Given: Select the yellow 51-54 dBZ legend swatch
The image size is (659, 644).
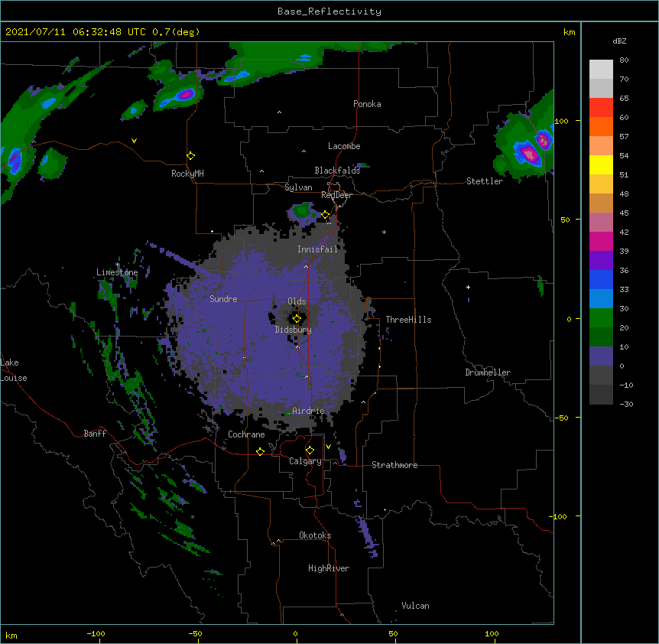Looking at the screenshot, I should (601, 164).
